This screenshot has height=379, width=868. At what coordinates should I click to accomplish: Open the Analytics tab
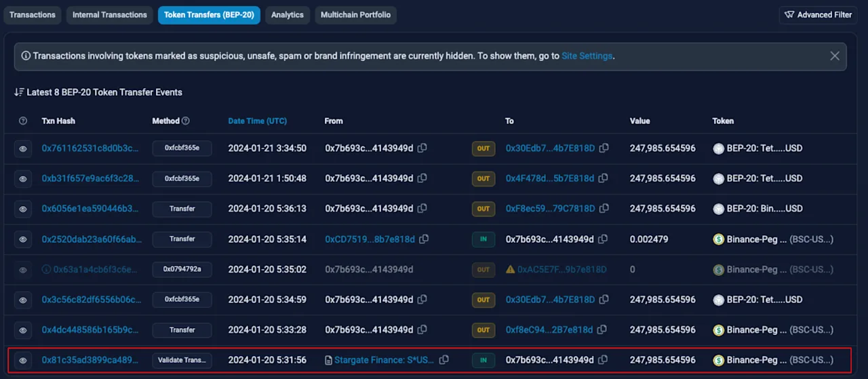click(288, 15)
